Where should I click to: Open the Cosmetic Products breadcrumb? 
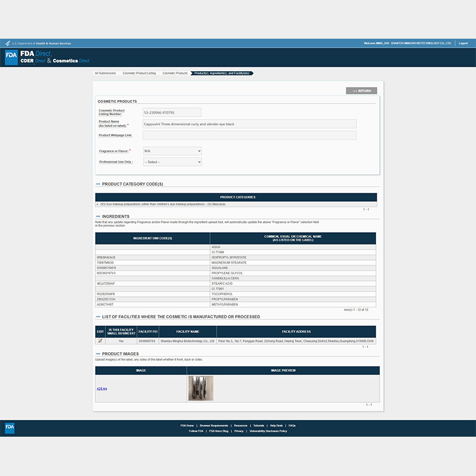(175, 73)
